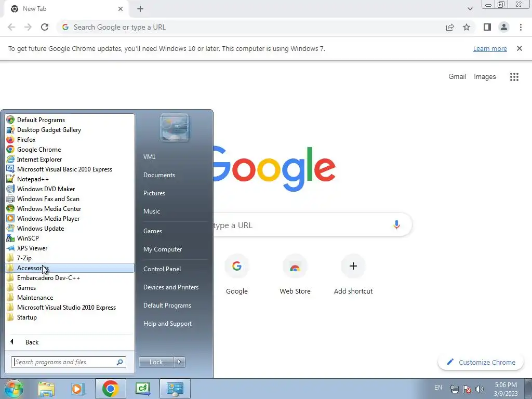Open the volume control in system tray
The width and height of the screenshot is (532, 399).
(x=480, y=389)
